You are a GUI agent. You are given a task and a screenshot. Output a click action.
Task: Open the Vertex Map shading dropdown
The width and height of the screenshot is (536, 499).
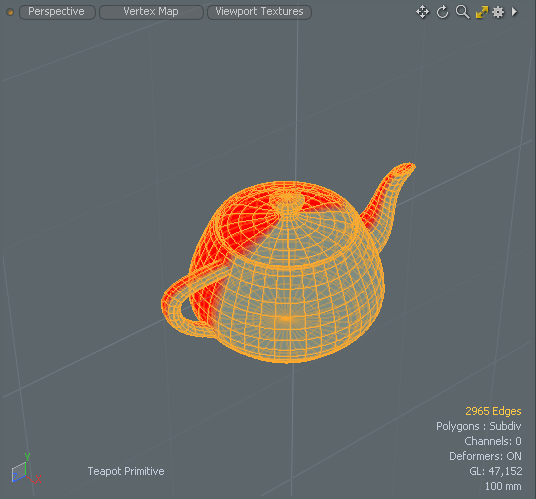point(151,12)
